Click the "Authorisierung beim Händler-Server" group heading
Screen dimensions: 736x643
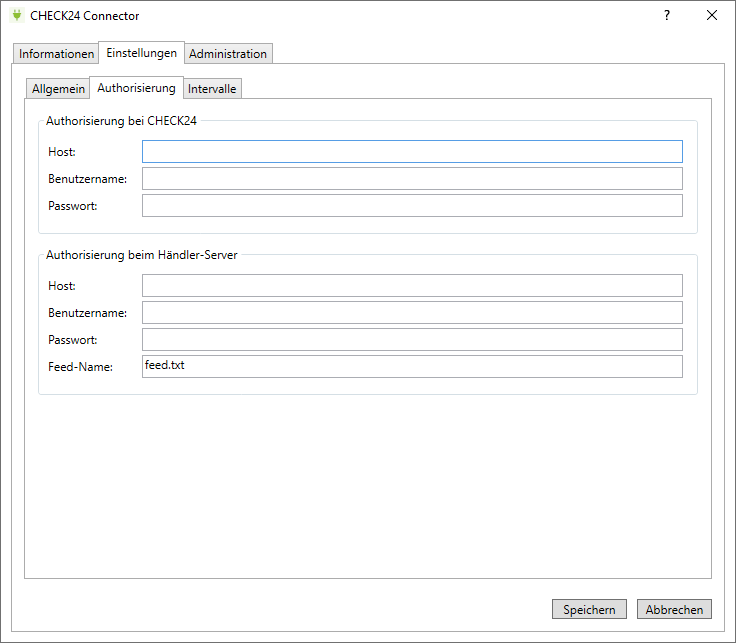[141, 255]
